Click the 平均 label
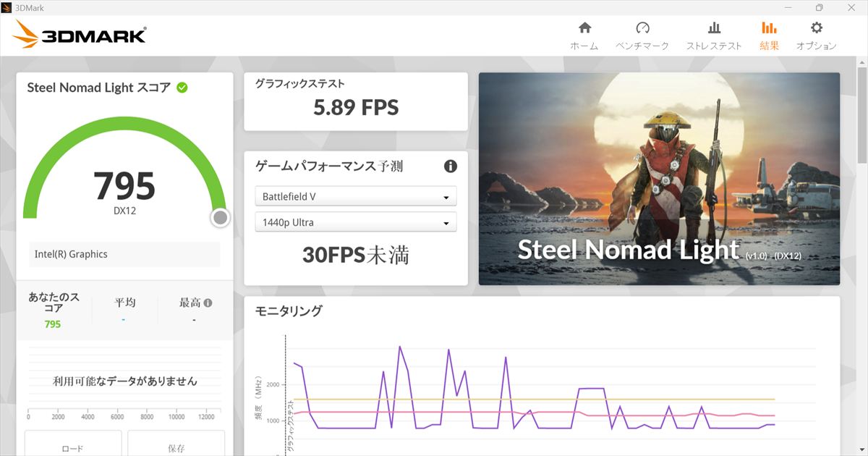 pyautogui.click(x=125, y=303)
